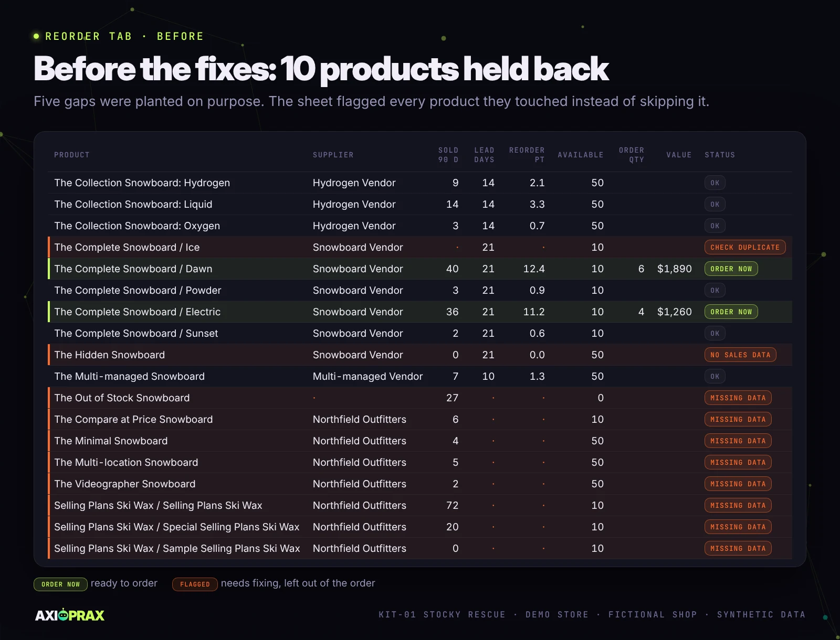Click the $1,890 value cell

tap(675, 269)
